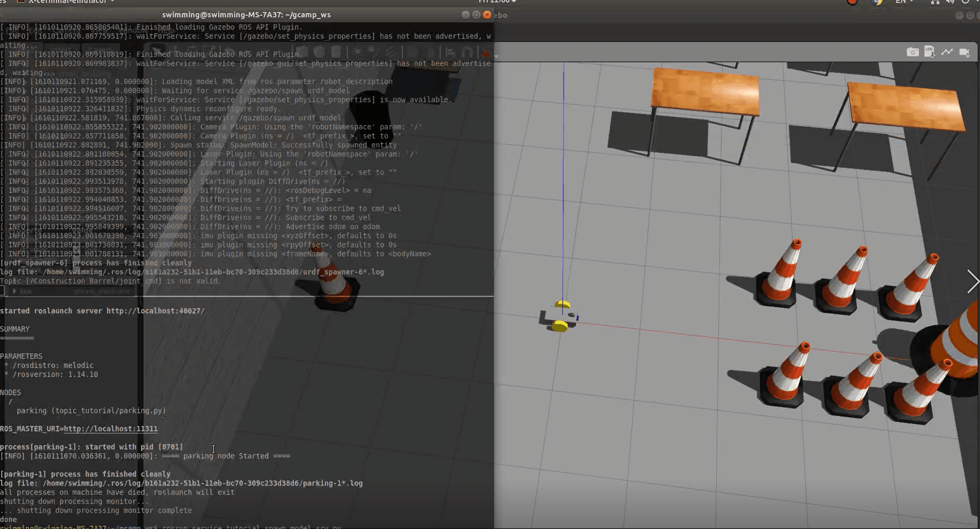Click red recorder indicator in top bar

click(x=852, y=2)
